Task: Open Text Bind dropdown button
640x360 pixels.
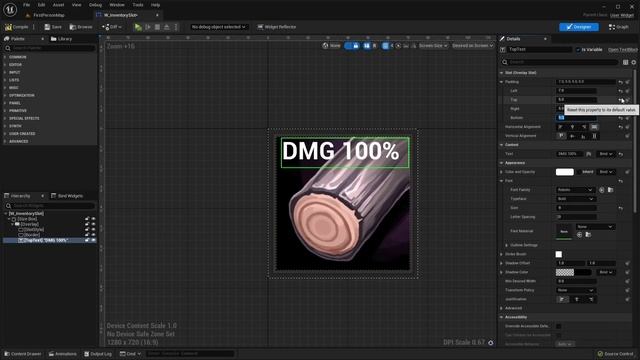Action: (x=606, y=154)
